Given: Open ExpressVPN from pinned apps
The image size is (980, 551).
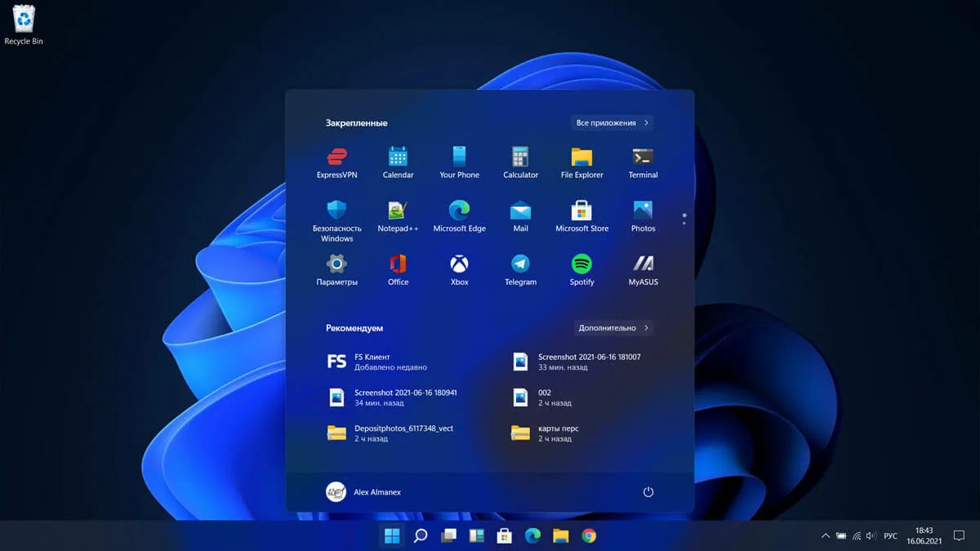Looking at the screenshot, I should click(x=336, y=163).
